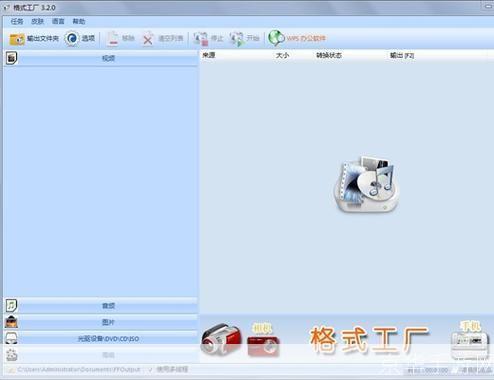The height and width of the screenshot is (380, 494).
Task: Click the C:\Users\Administrator\Documents\FFOutput path
Action: pyautogui.click(x=79, y=370)
